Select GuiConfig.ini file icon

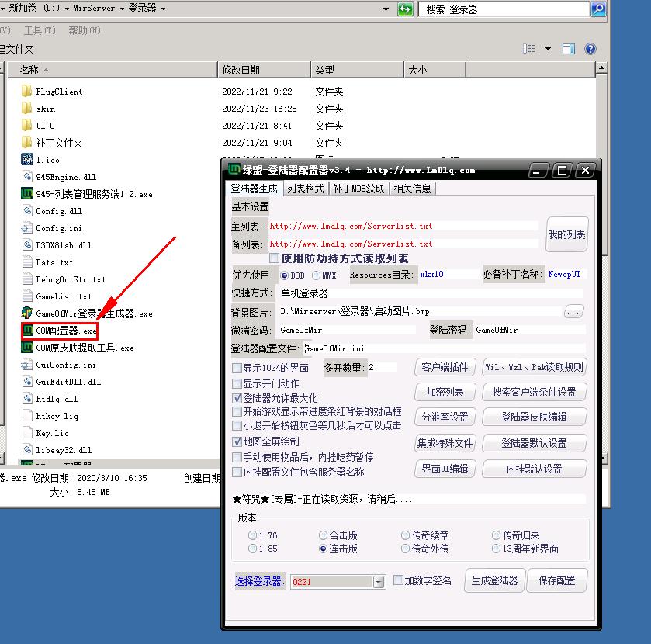pyautogui.click(x=27, y=365)
